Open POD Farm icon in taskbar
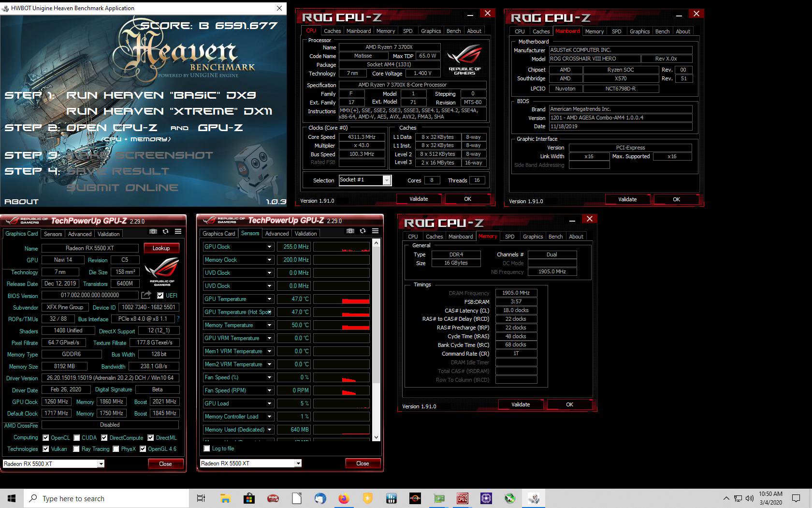812x508 pixels. click(x=273, y=498)
